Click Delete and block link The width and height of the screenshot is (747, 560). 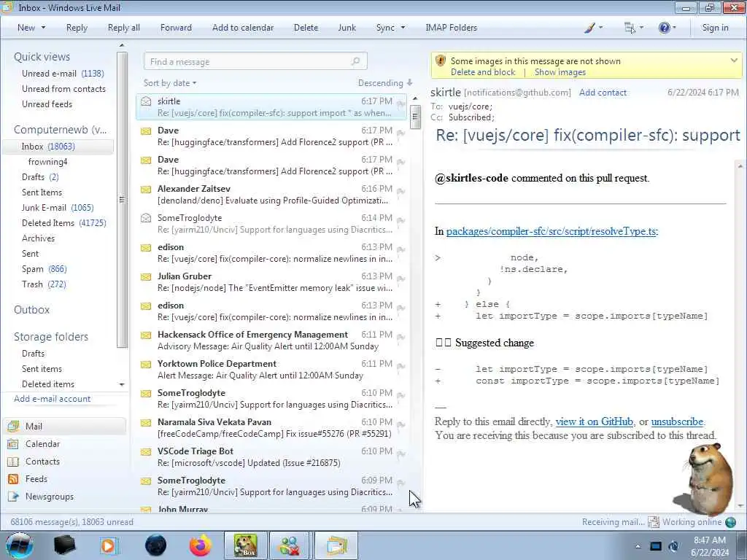coord(483,72)
